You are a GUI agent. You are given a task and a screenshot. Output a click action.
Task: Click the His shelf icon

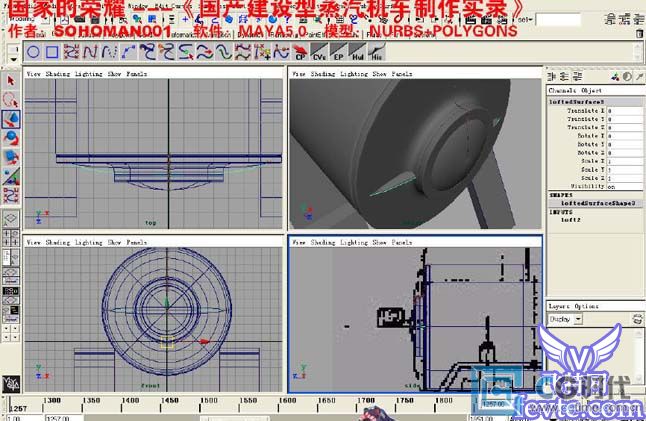pos(377,52)
